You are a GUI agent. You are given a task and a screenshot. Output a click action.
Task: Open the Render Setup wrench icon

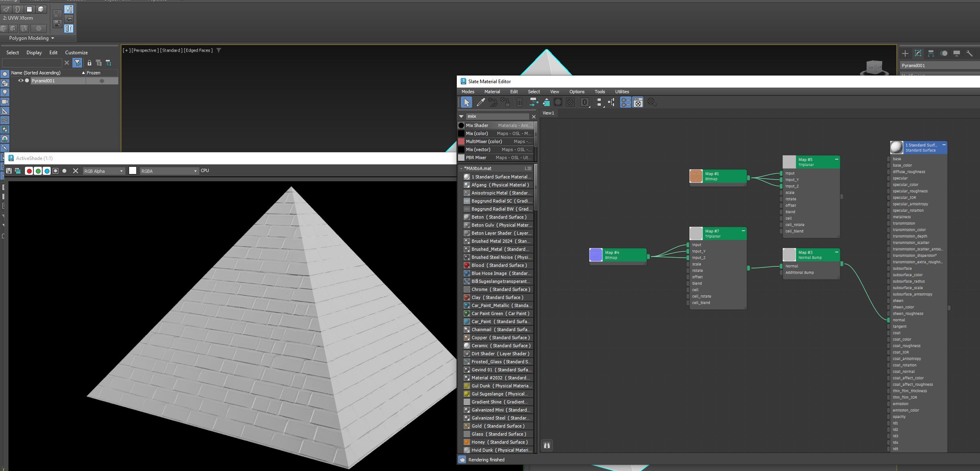point(970,53)
